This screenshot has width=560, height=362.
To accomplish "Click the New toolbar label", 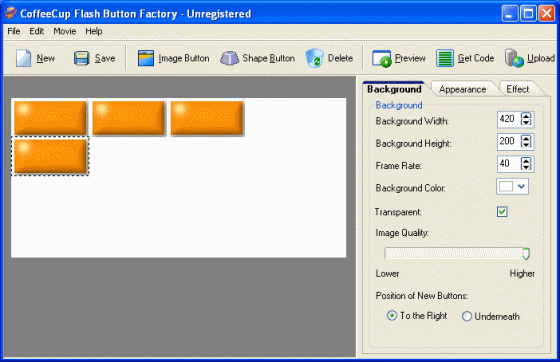I will click(x=46, y=58).
